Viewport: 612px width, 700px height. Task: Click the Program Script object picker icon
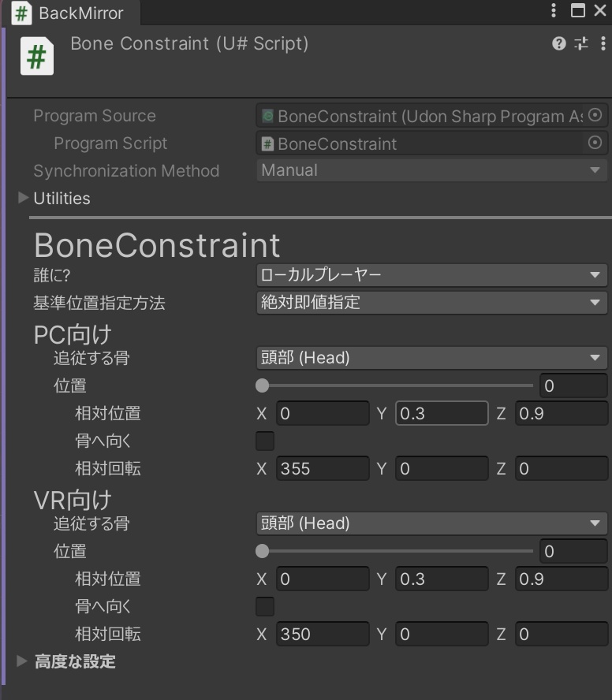595,143
